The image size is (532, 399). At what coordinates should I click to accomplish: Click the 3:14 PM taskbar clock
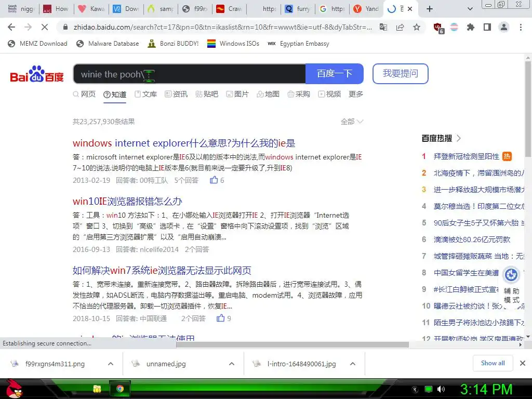point(486,389)
